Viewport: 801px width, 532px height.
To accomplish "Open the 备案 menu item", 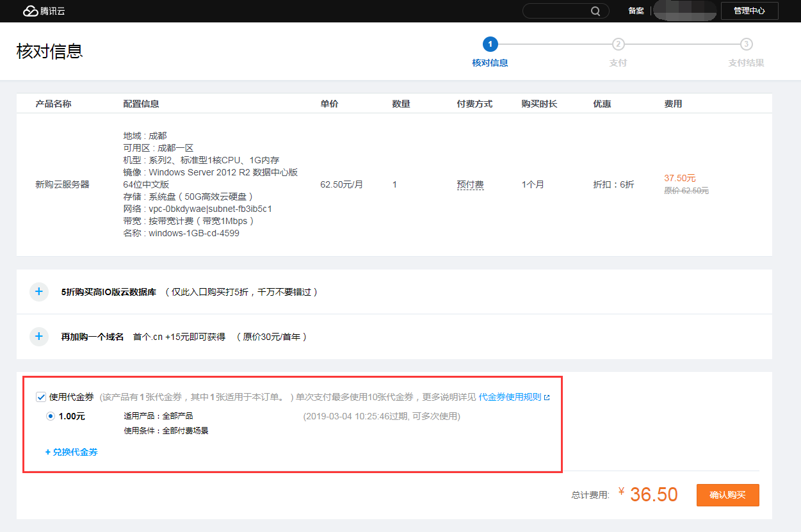I will click(x=636, y=11).
